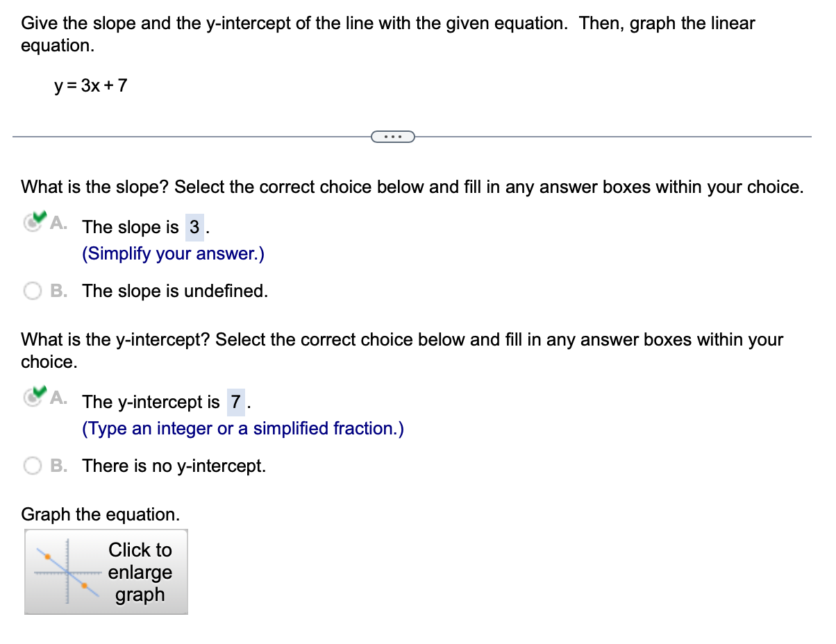This screenshot has width=836, height=644.
Task: Select the slope answer box containing 3
Action: pos(195,227)
